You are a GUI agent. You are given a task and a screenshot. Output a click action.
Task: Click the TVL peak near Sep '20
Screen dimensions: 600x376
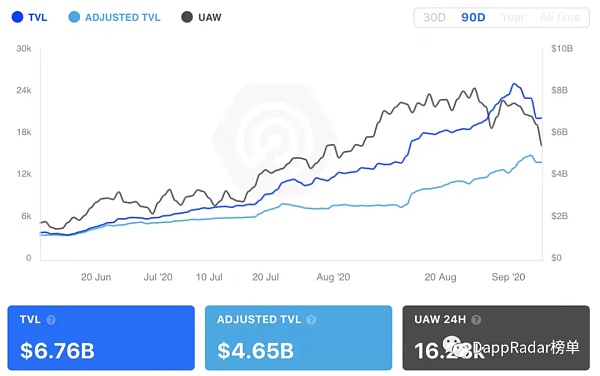click(x=514, y=84)
